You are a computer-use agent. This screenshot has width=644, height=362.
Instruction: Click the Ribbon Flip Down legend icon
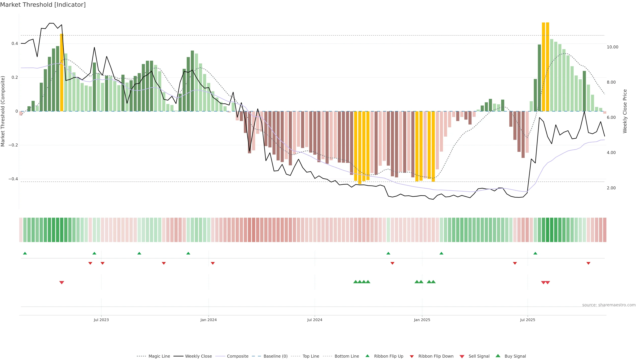412,356
